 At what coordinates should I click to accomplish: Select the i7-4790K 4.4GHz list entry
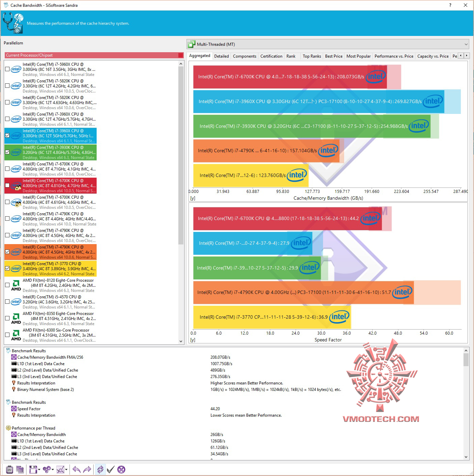[x=51, y=219]
